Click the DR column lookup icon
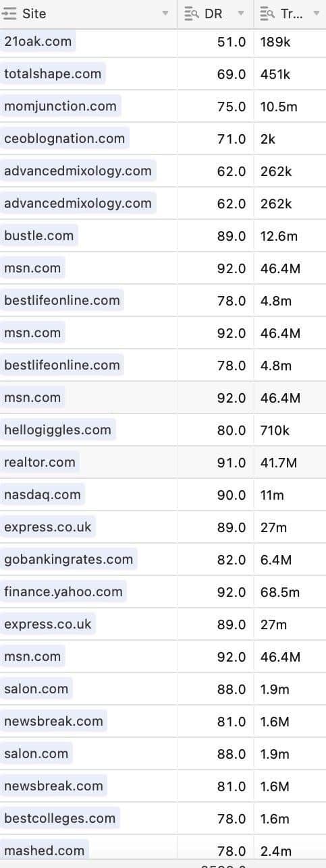The height and width of the screenshot is (868, 326). tap(192, 13)
